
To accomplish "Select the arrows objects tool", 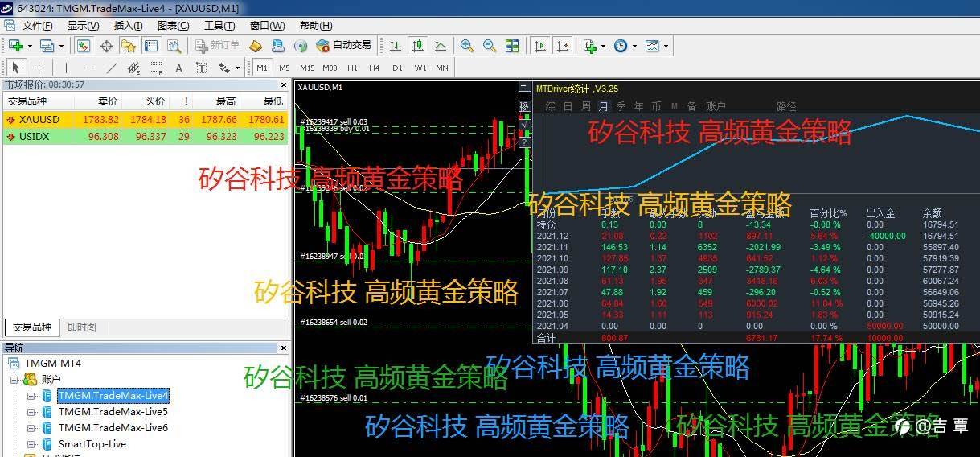I will click(x=224, y=68).
